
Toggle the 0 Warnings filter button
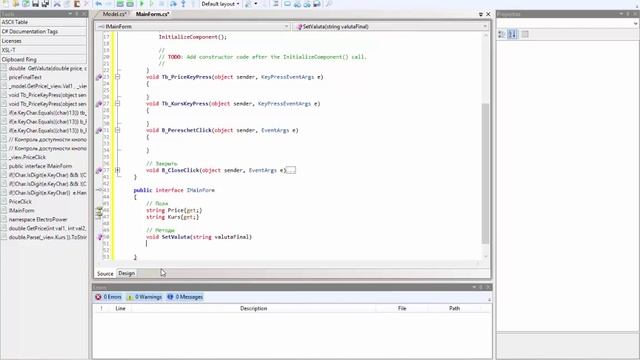(144, 297)
